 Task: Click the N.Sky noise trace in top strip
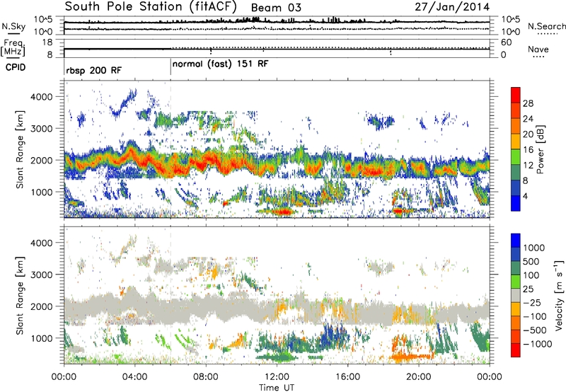(277, 22)
